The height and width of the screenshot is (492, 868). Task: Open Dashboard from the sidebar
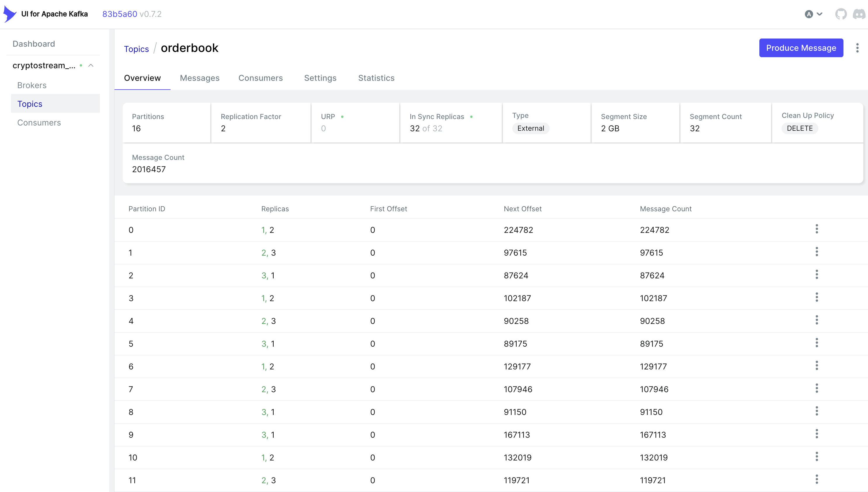34,44
